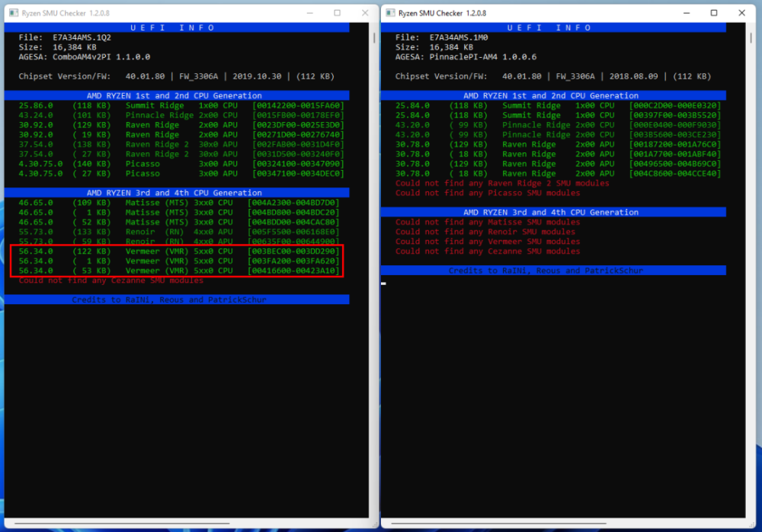
Task: Click the address [00271D00-00276740]
Action: (298, 135)
